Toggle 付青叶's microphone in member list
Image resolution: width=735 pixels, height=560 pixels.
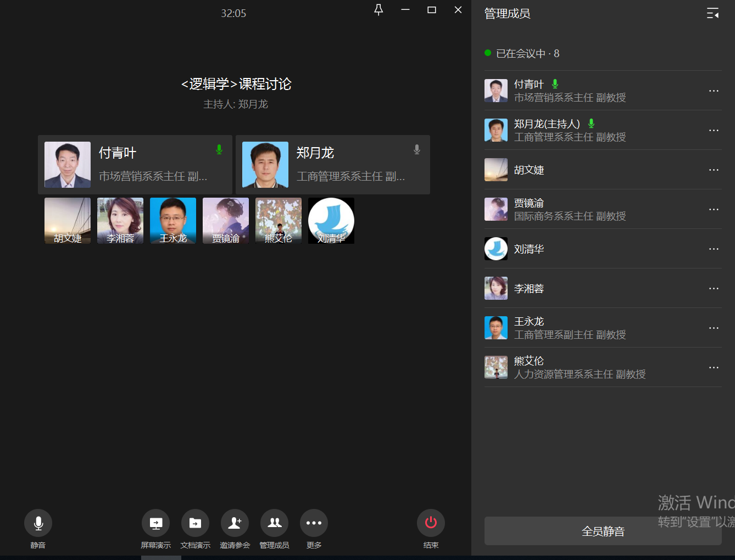pyautogui.click(x=555, y=84)
